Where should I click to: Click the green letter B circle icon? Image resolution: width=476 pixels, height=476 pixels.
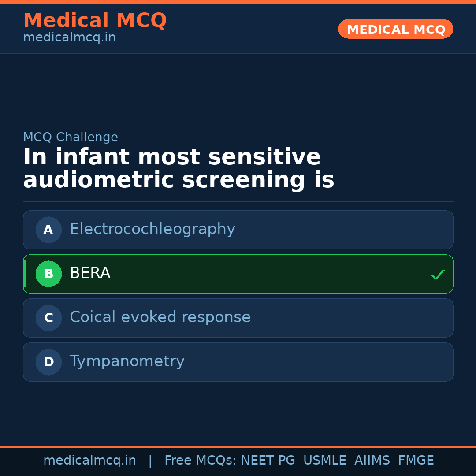[48, 274]
